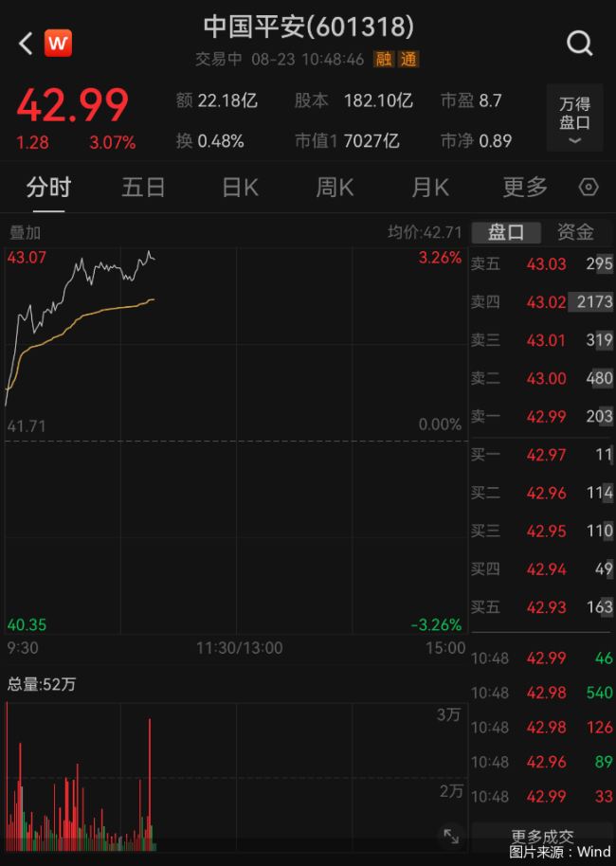This screenshot has height=866, width=616.
Task: Tap the 买一 42.97 order row
Action: tap(542, 455)
